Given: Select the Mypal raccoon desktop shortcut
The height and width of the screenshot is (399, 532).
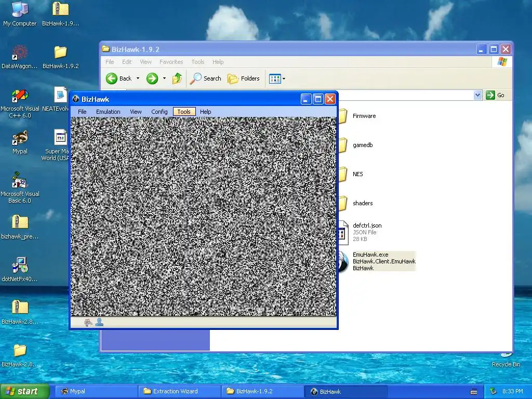Looking at the screenshot, I should point(20,142).
